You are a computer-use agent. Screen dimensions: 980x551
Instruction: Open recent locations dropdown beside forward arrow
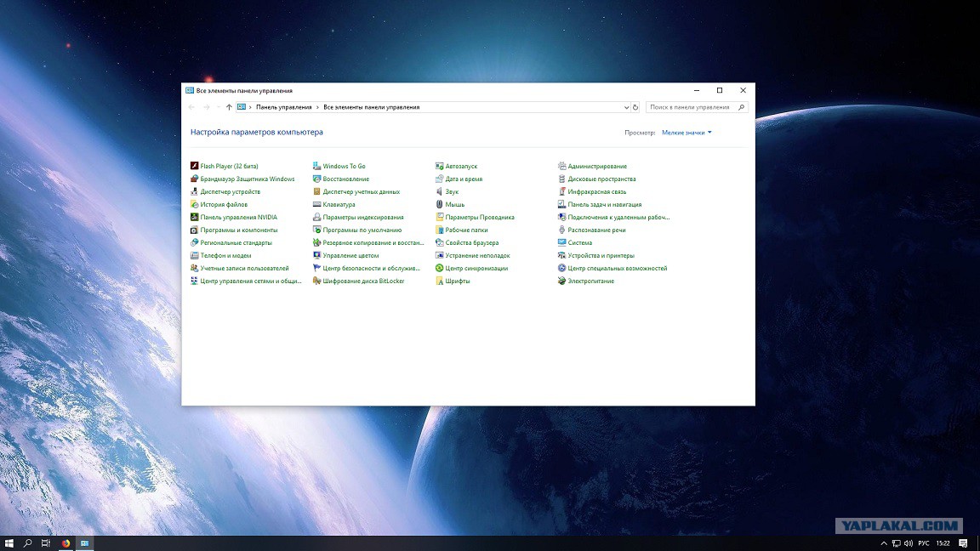tap(218, 107)
